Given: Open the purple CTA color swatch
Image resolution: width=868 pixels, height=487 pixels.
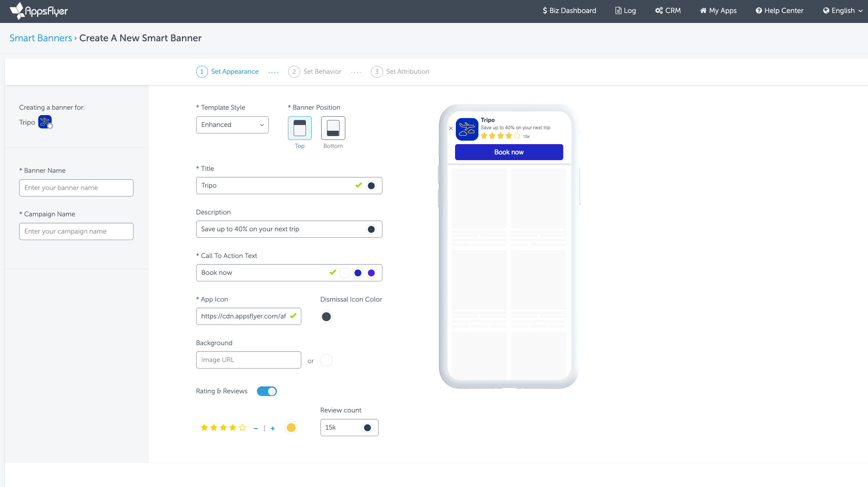Looking at the screenshot, I should [371, 273].
